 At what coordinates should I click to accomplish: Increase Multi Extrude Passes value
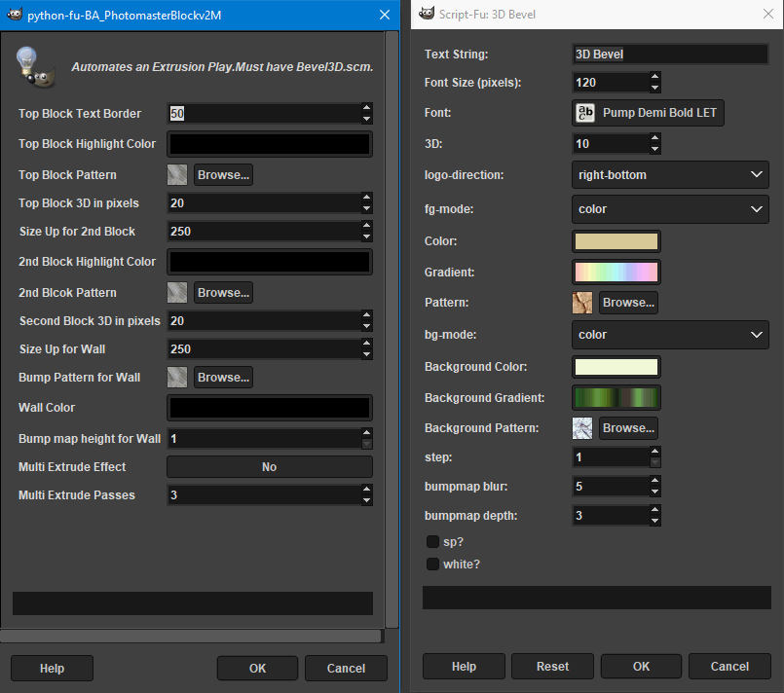[366, 490]
